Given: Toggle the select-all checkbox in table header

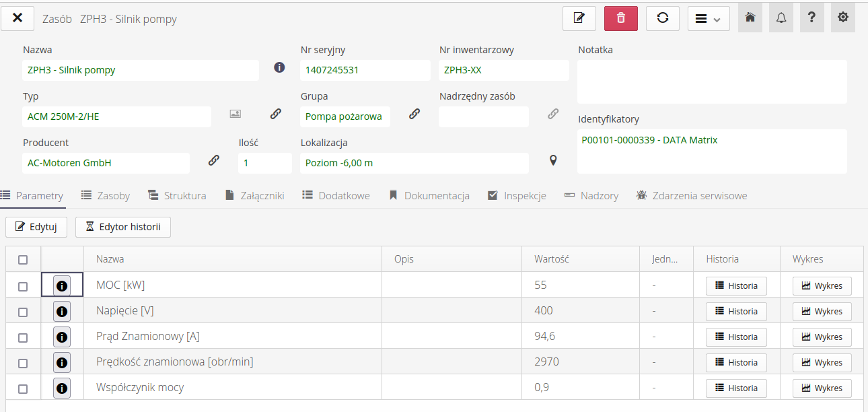Looking at the screenshot, I should click(x=23, y=260).
